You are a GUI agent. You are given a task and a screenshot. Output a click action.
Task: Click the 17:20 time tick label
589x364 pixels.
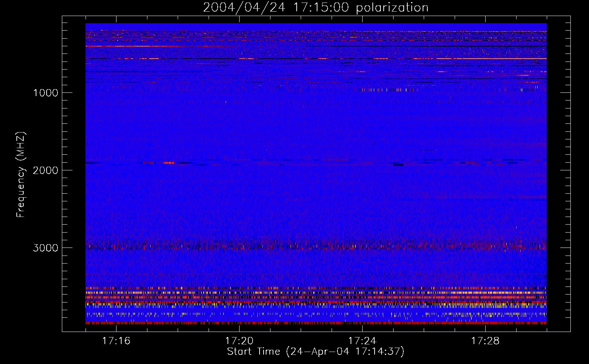(x=239, y=341)
